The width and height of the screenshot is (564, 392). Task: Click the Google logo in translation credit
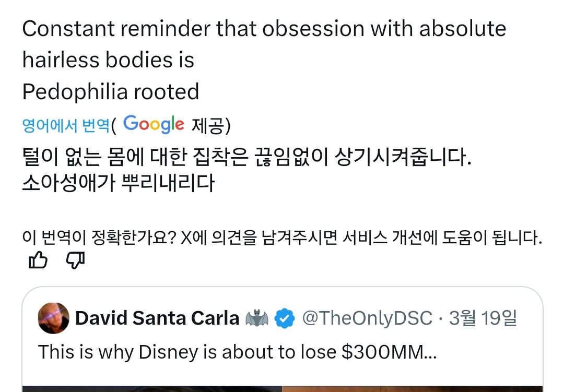tap(154, 124)
